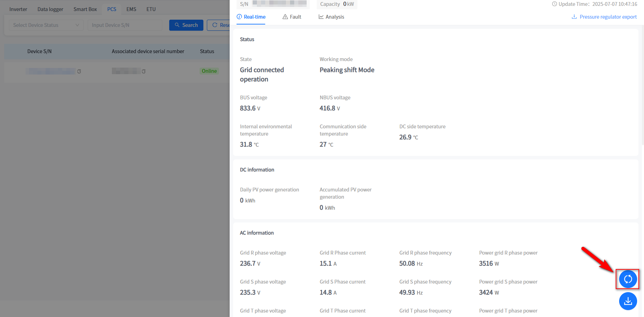Open the Smart Box tab
The image size is (644, 317).
85,9
